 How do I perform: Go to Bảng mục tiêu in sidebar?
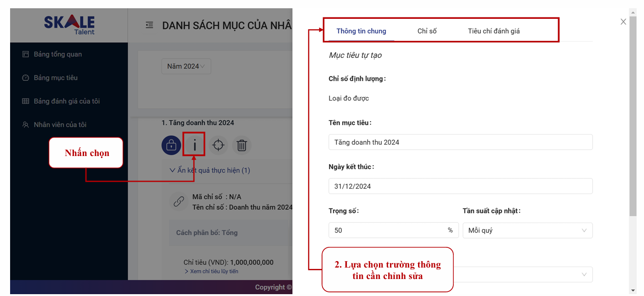point(55,78)
